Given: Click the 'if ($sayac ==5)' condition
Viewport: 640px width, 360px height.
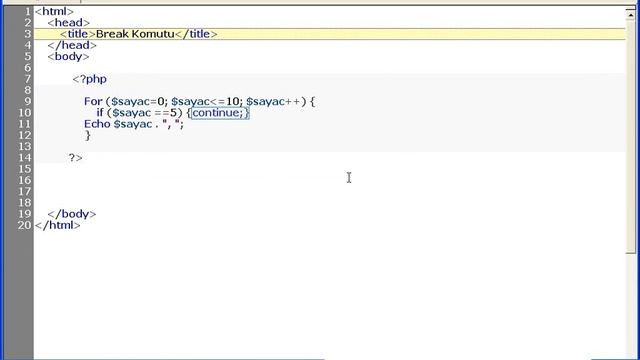Looking at the screenshot, I should pos(139,113).
